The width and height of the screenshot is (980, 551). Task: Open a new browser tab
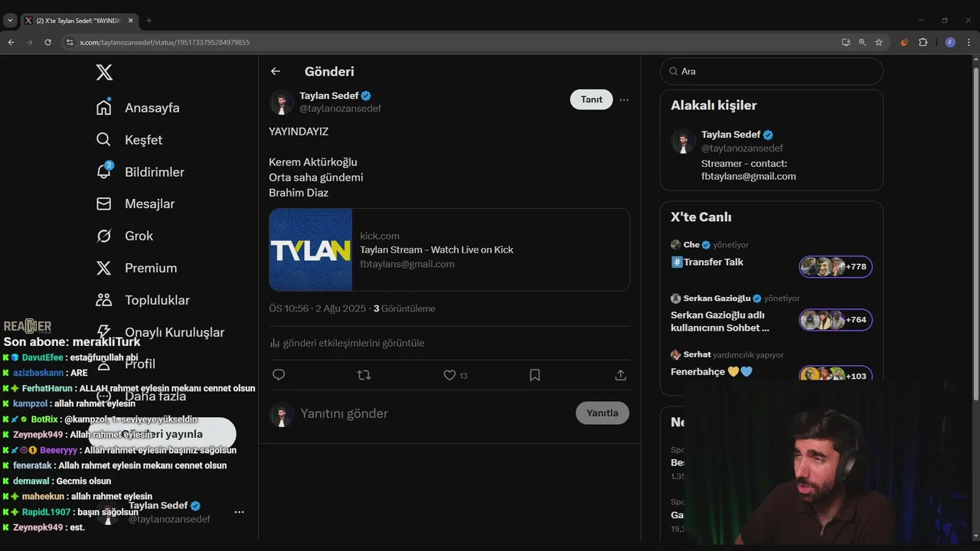point(149,21)
